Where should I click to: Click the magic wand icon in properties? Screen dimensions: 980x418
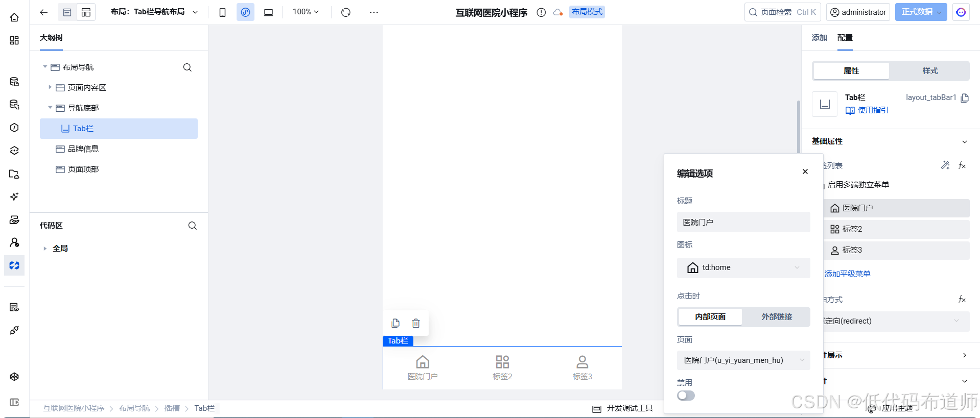point(945,165)
